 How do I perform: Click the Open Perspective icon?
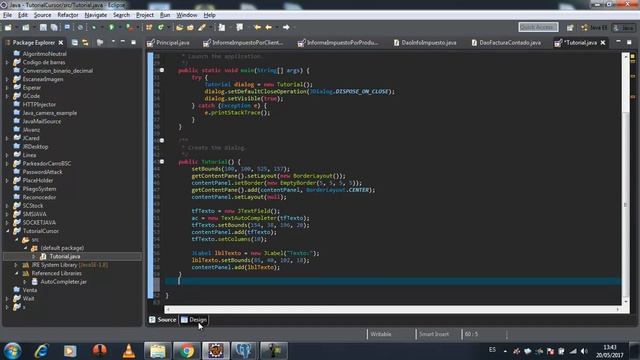pos(570,27)
